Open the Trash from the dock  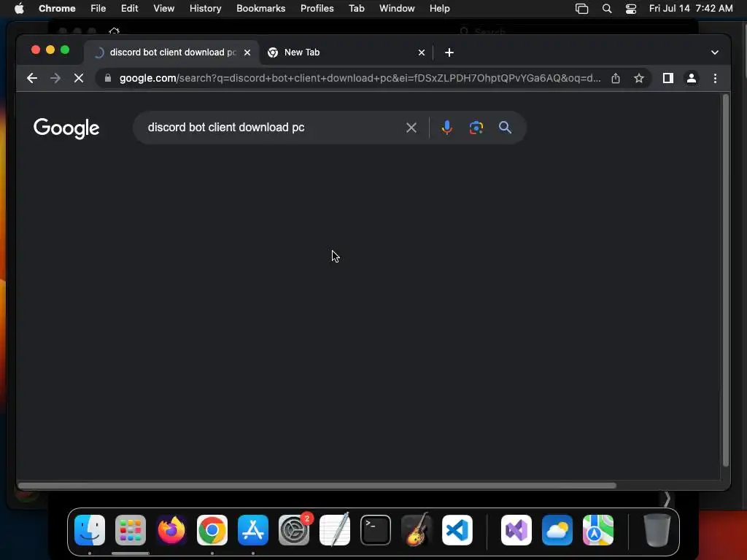pyautogui.click(x=657, y=530)
